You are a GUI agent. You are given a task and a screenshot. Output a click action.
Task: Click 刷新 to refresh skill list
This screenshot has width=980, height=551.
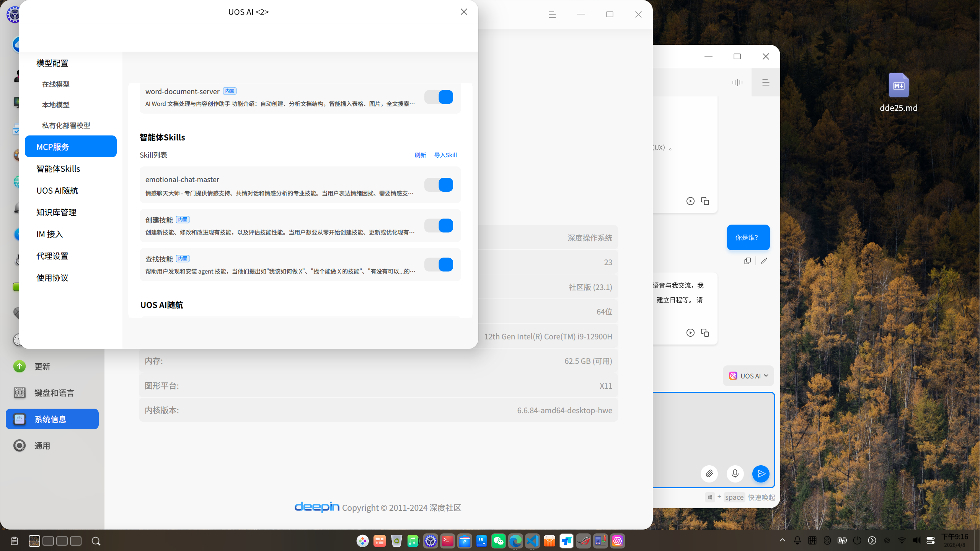coord(420,155)
